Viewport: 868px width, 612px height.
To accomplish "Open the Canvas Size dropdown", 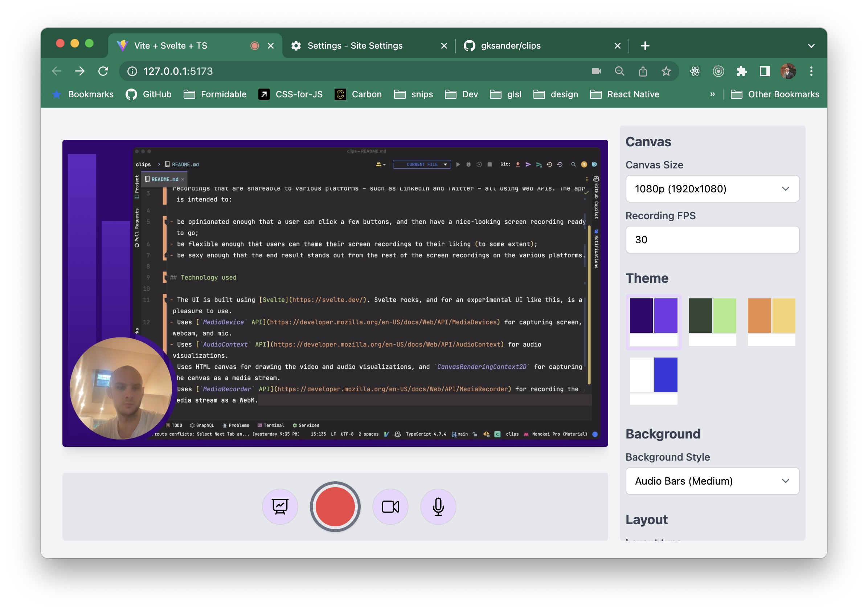I will click(x=712, y=189).
